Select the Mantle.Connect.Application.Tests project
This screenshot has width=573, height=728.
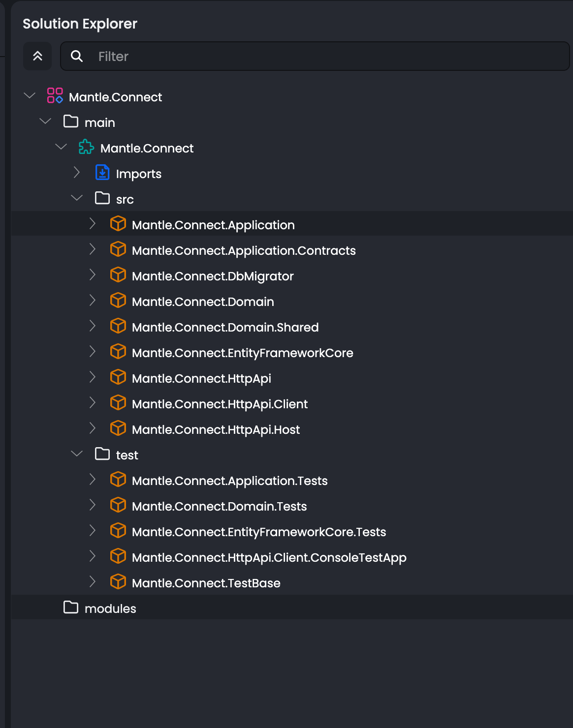click(x=229, y=481)
